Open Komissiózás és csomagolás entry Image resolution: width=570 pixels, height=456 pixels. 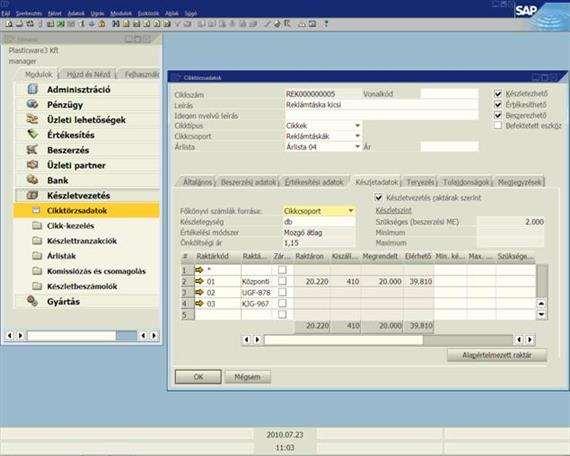87,271
